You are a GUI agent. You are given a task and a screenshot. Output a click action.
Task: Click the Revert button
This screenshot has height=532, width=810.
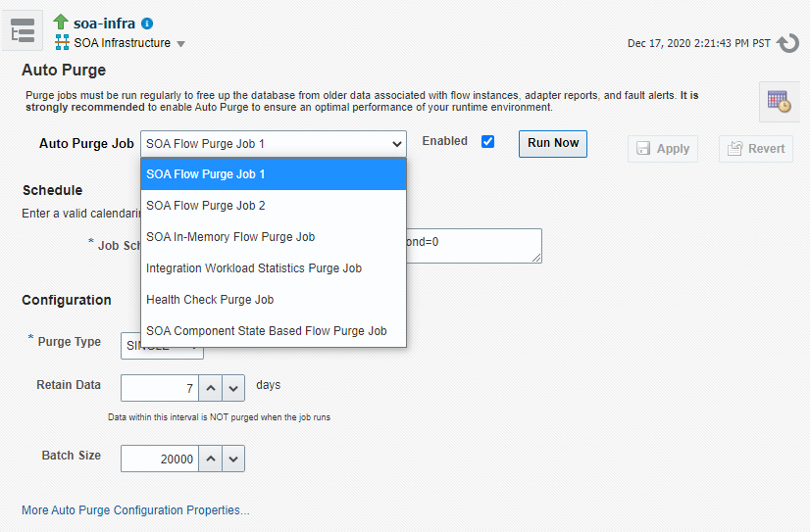[756, 149]
